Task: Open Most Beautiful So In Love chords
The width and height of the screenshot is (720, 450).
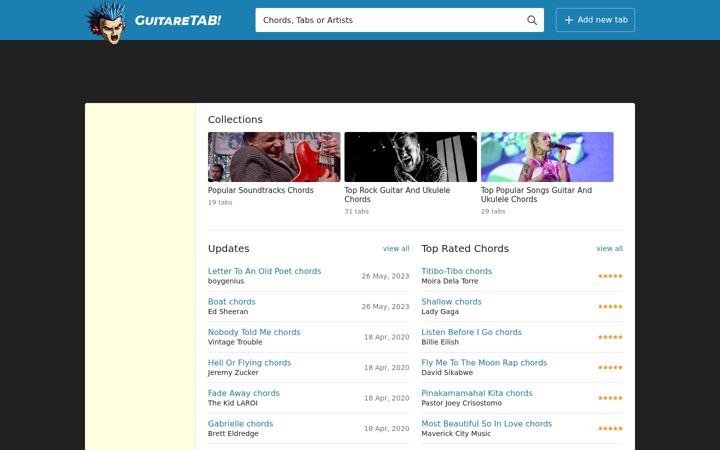Action: [487, 423]
